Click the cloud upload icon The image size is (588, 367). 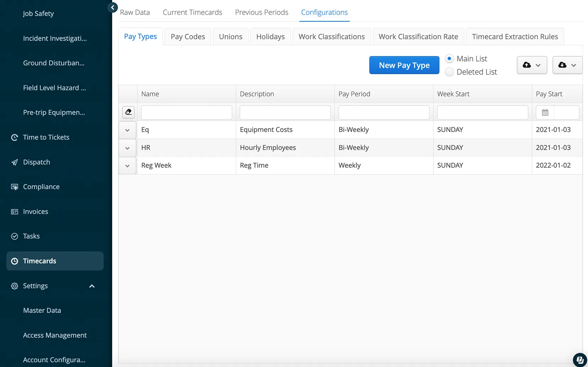pos(527,65)
